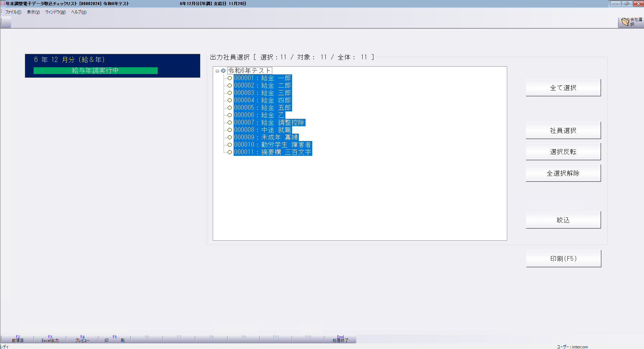Open the ファイル(F) menu
Screen dimensions: 644x349
[x=13, y=12]
